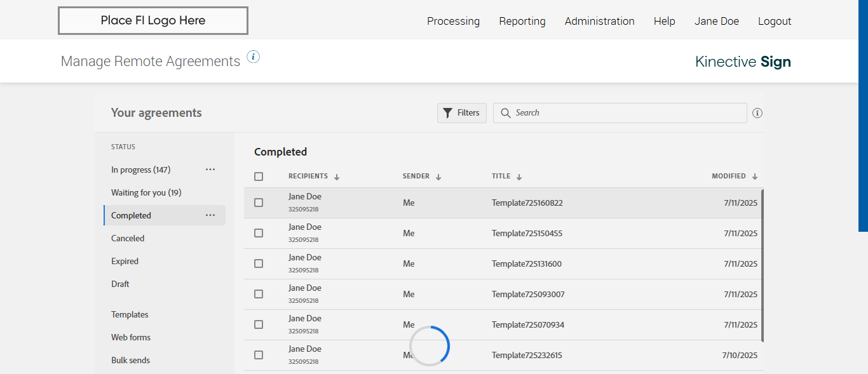This screenshot has height=374, width=868.
Task: Click the info icon next to search field
Action: point(757,113)
